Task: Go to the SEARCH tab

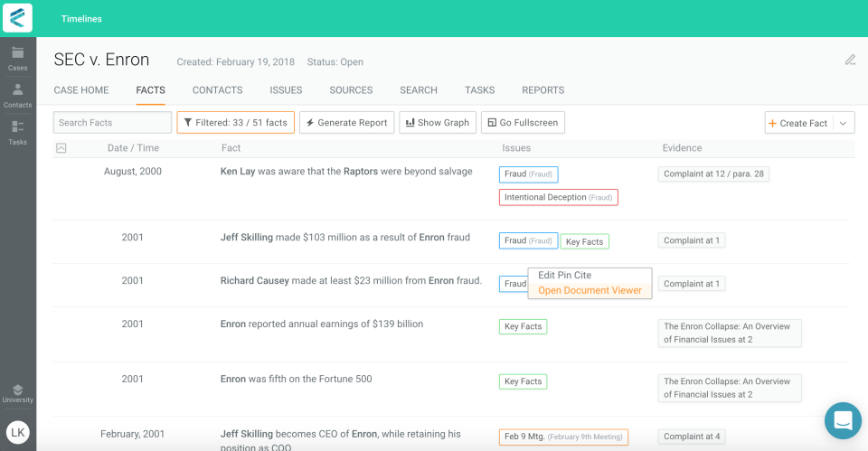Action: (419, 90)
